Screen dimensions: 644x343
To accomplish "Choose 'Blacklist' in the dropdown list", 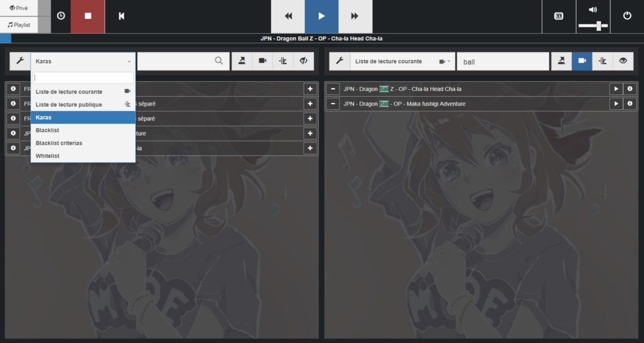I will pyautogui.click(x=83, y=130).
